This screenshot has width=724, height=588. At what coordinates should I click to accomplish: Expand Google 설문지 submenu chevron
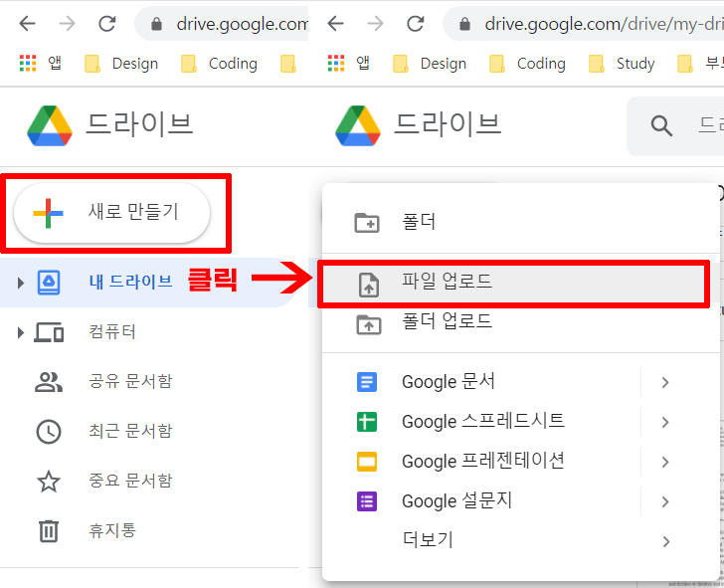[665, 501]
